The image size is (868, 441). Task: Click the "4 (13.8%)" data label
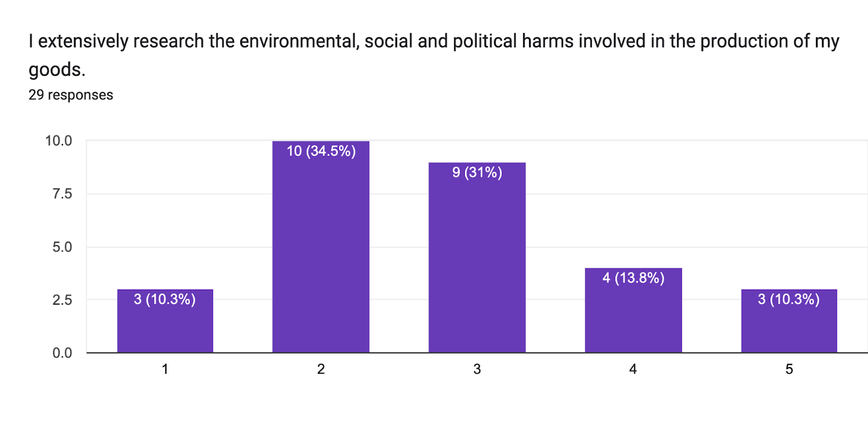(633, 278)
